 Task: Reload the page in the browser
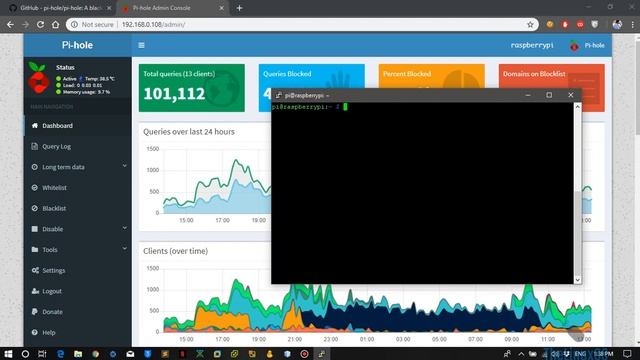pos(40,24)
